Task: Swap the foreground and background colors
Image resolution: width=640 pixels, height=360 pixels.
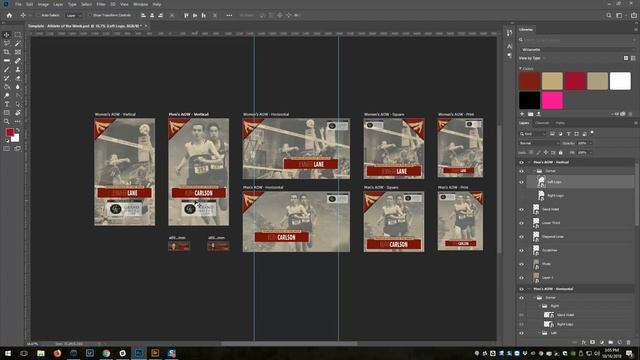Action: point(18,130)
